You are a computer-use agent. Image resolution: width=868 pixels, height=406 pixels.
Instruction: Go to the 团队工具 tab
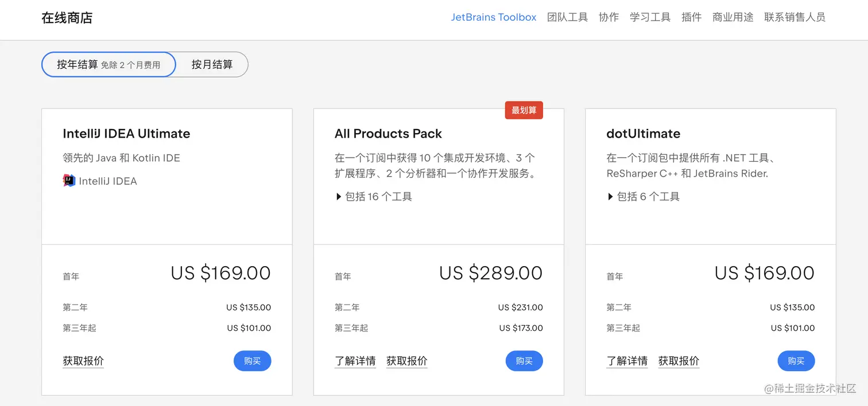pos(567,17)
